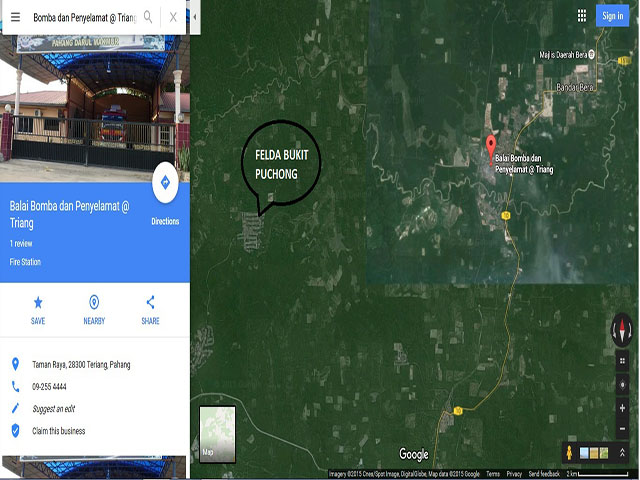Call phone number 09-255 4444

click(49, 387)
